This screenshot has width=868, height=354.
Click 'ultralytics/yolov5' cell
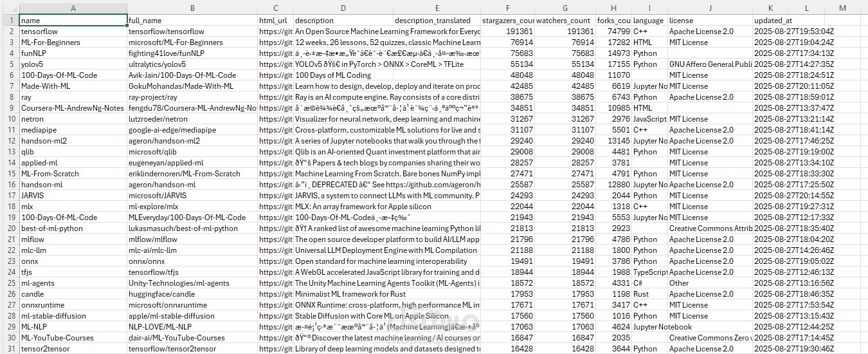pyautogui.click(x=192, y=64)
